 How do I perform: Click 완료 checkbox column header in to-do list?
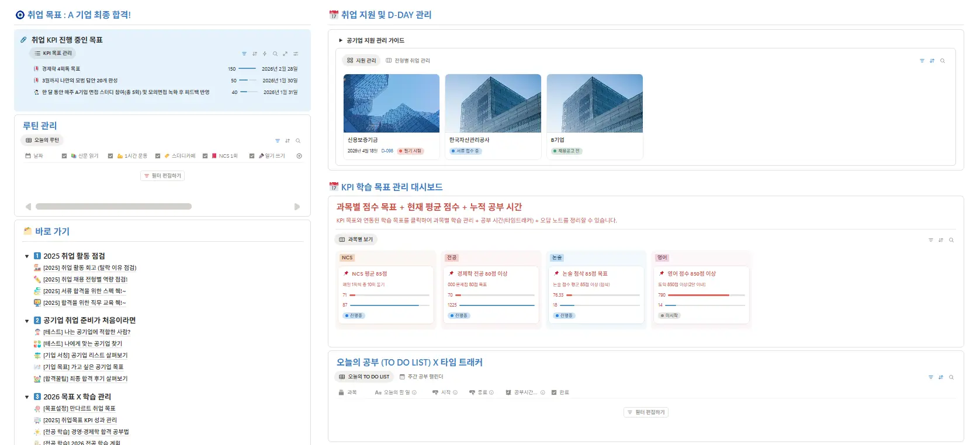560,392
